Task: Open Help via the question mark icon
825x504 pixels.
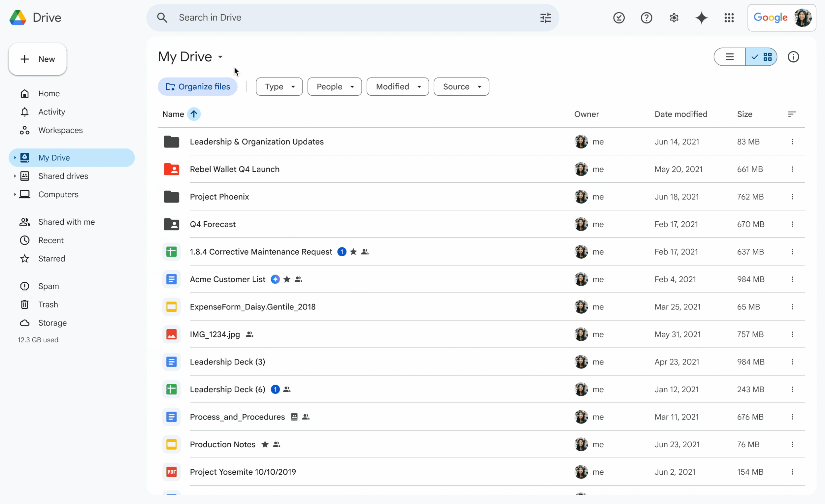Action: [x=646, y=18]
